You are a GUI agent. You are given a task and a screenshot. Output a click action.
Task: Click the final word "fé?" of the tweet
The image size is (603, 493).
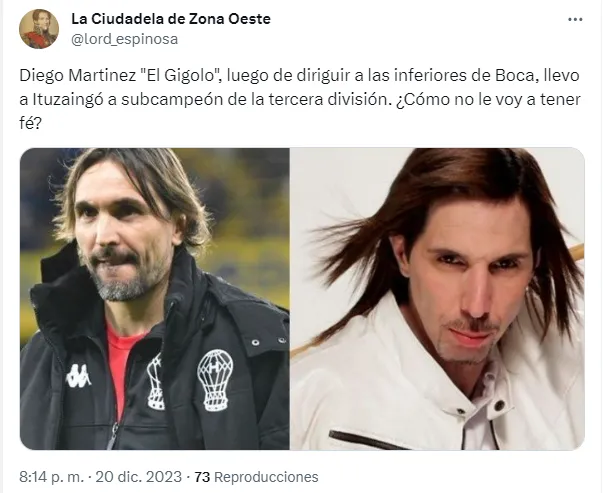click(30, 123)
